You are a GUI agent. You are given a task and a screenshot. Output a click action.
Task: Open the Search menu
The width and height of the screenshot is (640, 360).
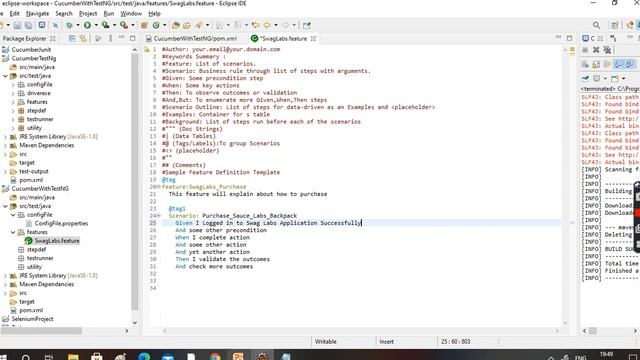point(64,13)
